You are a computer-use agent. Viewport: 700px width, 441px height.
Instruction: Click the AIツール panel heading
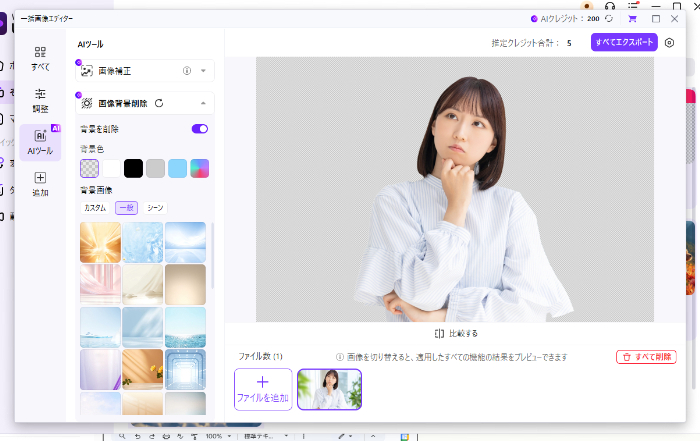90,44
